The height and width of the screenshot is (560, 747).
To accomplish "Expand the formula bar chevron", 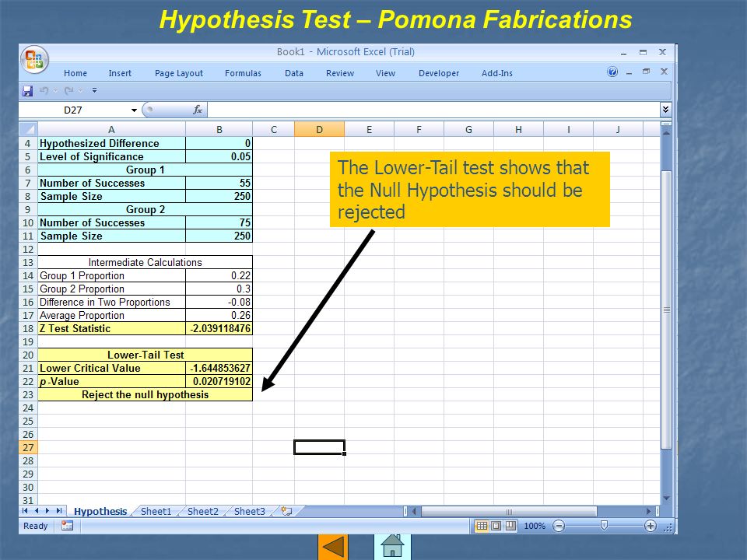I will [x=665, y=110].
